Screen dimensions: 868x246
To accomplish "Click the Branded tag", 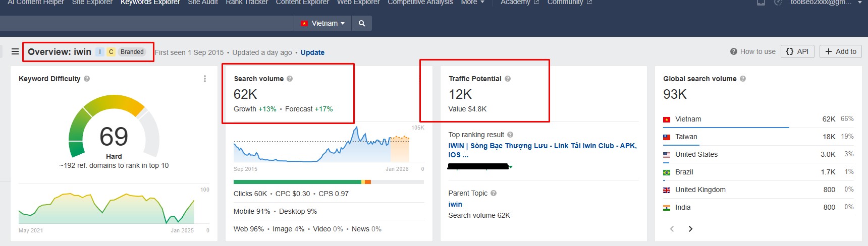I will point(132,52).
